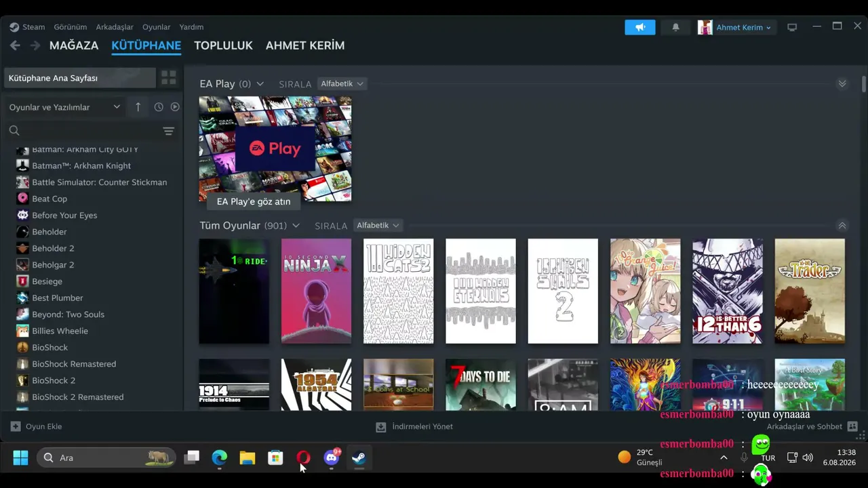Open the Arkadaşlar ve Sohbet chat icon

(x=852, y=426)
